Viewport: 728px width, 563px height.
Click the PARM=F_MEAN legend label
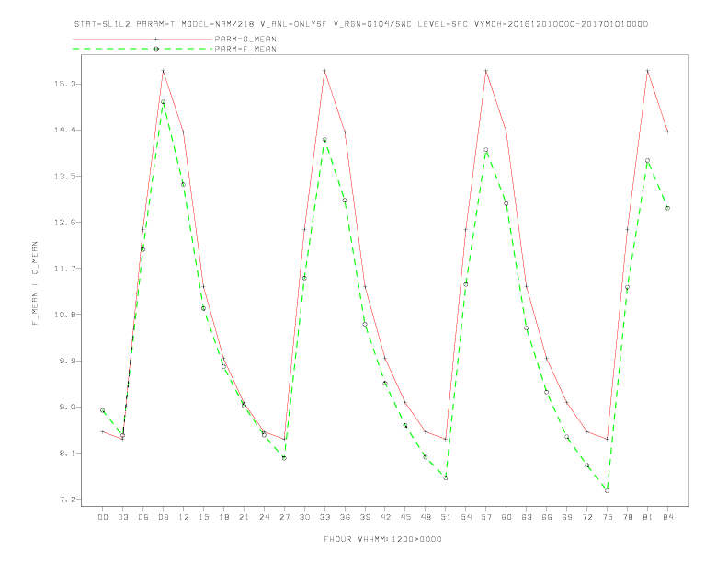tap(245, 49)
